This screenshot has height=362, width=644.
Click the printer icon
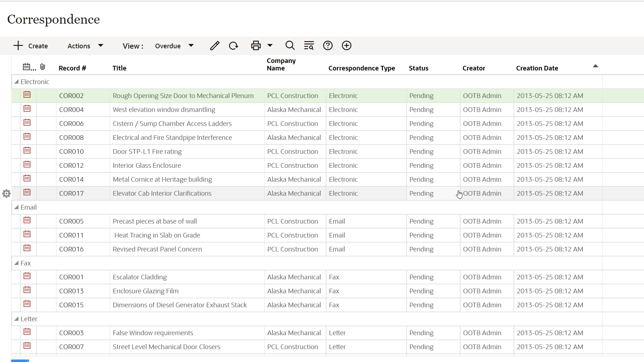tap(256, 46)
